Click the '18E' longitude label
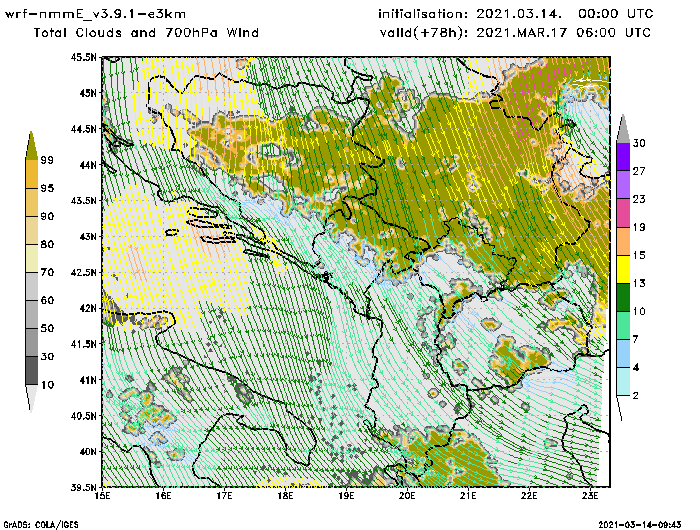This screenshot has height=530, width=700. [285, 496]
